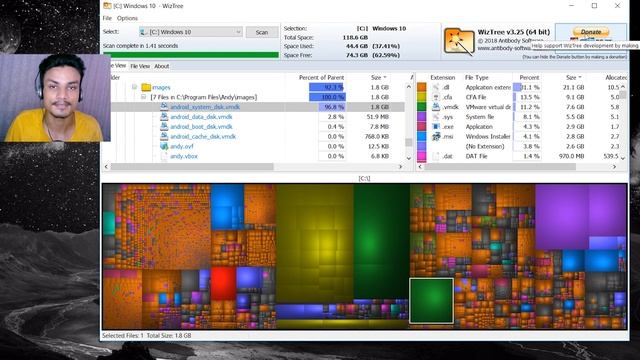
Task: Sort by the Extension column header
Action: (x=442, y=77)
